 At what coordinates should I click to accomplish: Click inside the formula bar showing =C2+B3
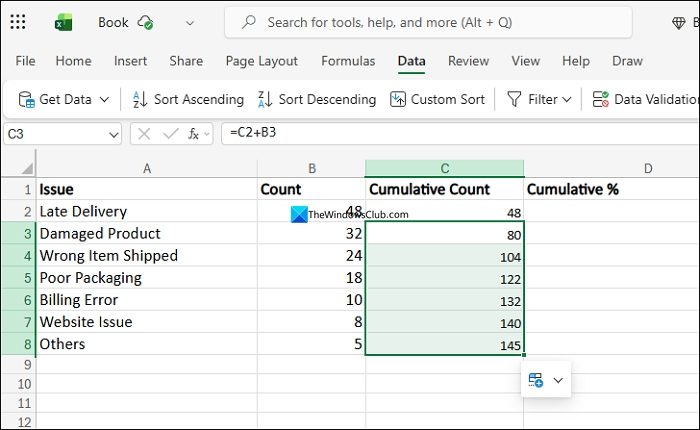(x=460, y=134)
